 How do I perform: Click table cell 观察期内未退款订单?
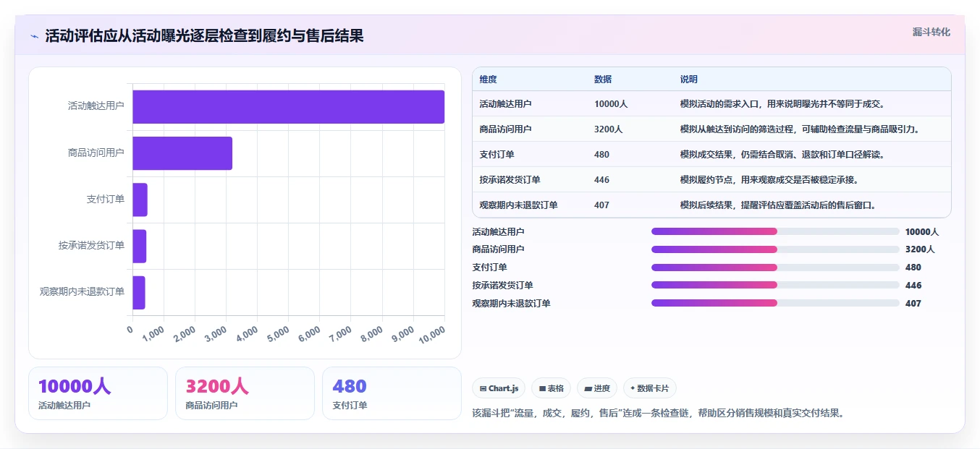(518, 205)
